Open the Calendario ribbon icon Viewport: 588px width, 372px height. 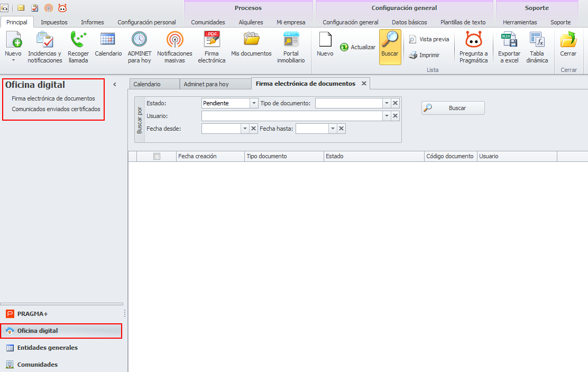click(x=108, y=39)
